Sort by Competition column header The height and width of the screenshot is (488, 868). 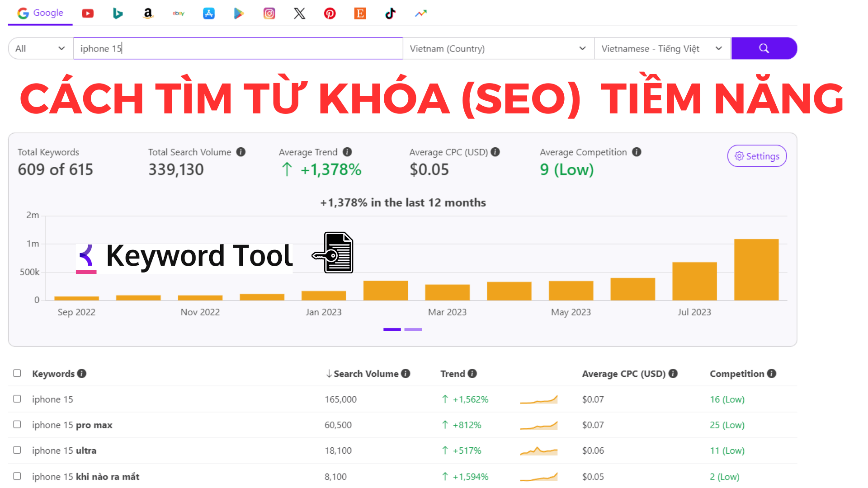click(737, 374)
